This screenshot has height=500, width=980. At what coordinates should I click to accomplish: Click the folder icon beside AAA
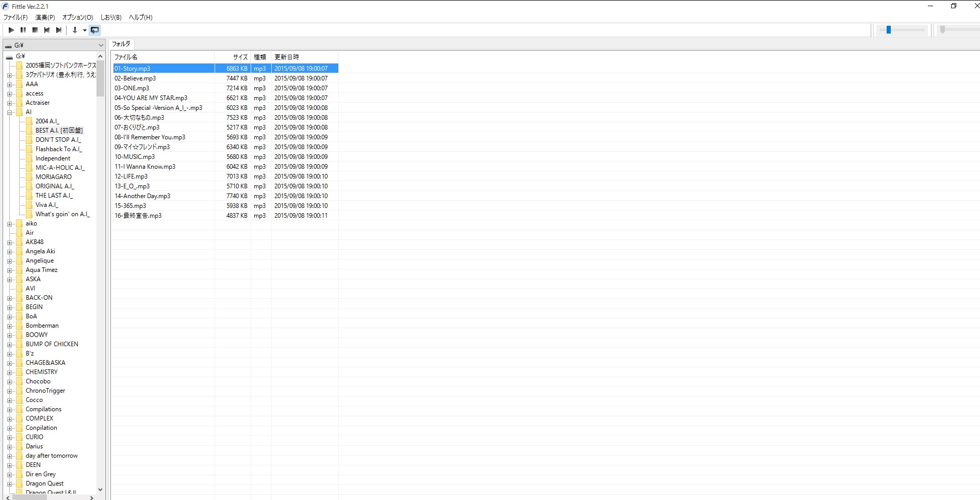click(19, 84)
